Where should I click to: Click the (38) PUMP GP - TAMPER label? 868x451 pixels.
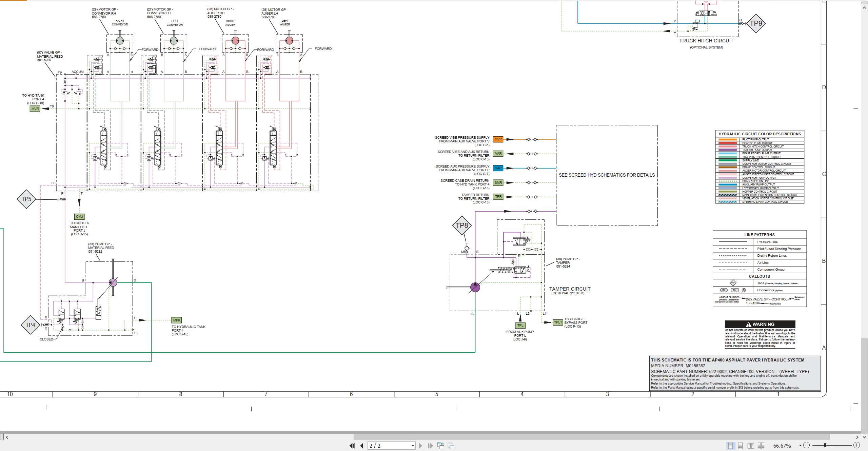point(568,263)
